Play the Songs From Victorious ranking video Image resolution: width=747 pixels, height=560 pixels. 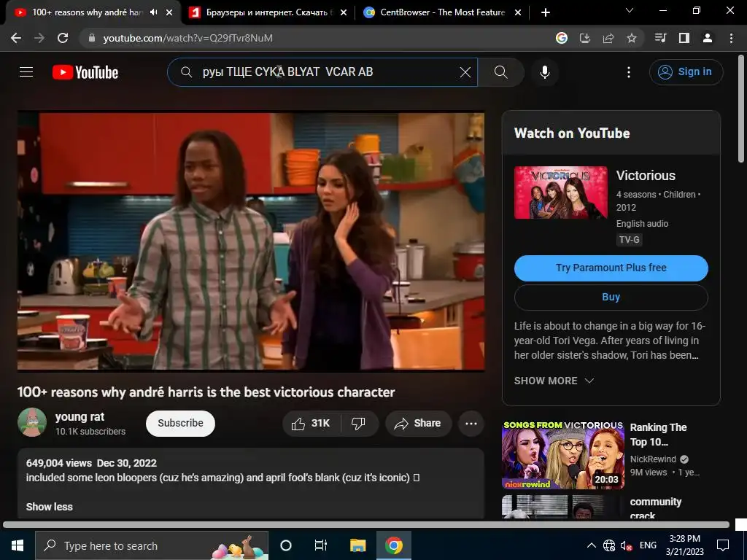pos(562,455)
